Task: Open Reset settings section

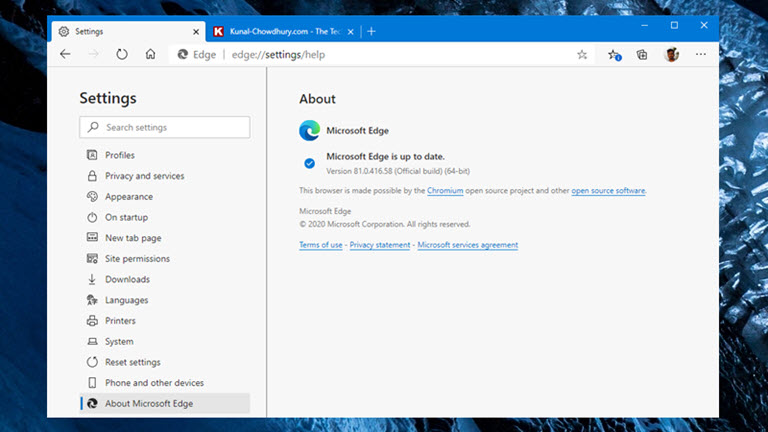Action: coord(165,362)
